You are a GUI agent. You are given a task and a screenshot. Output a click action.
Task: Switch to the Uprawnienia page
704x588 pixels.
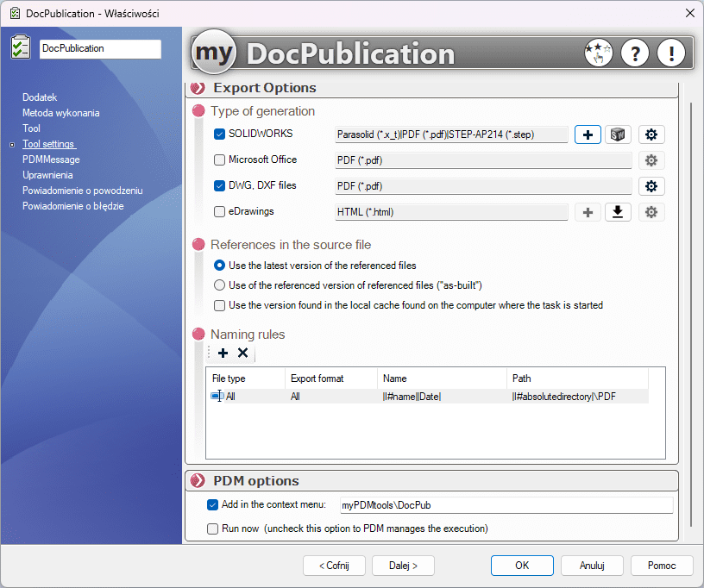46,174
